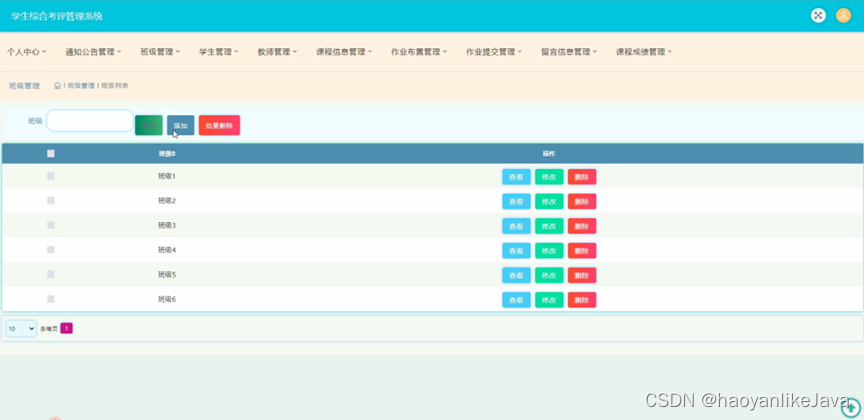Click the 操作 column header
The image size is (864, 420).
[x=549, y=154]
